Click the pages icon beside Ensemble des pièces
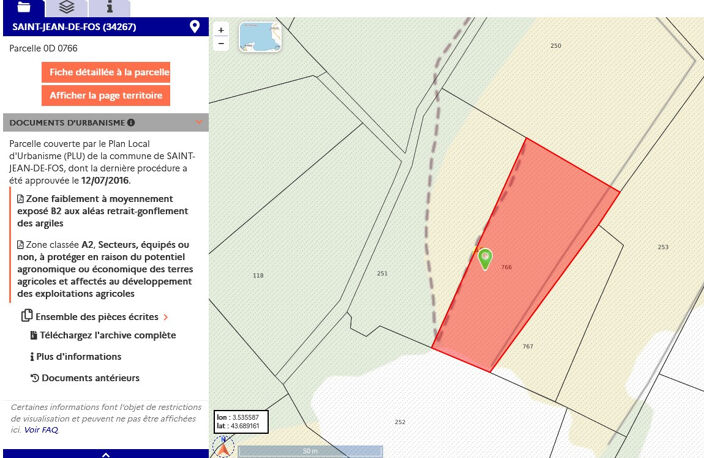704x458 pixels. (x=27, y=316)
